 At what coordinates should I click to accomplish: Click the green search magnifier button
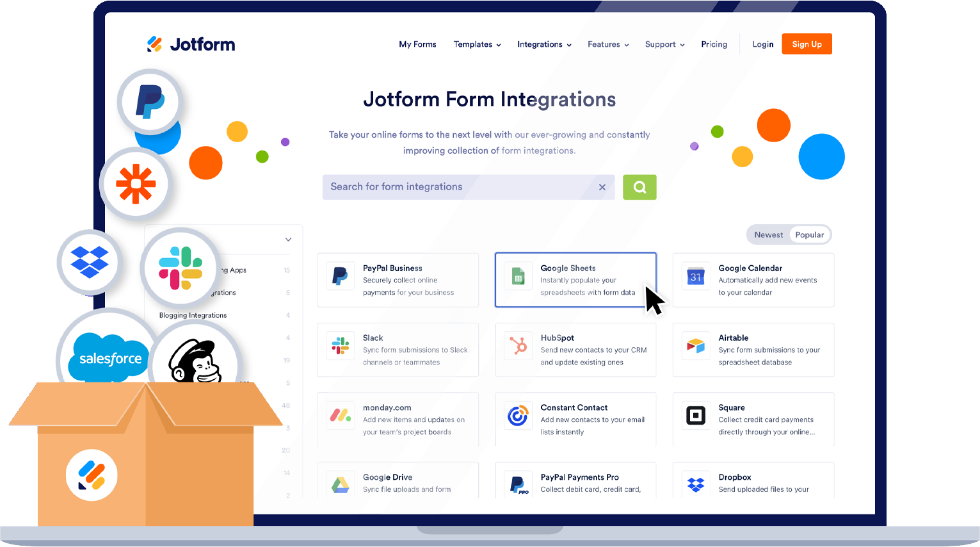[639, 187]
